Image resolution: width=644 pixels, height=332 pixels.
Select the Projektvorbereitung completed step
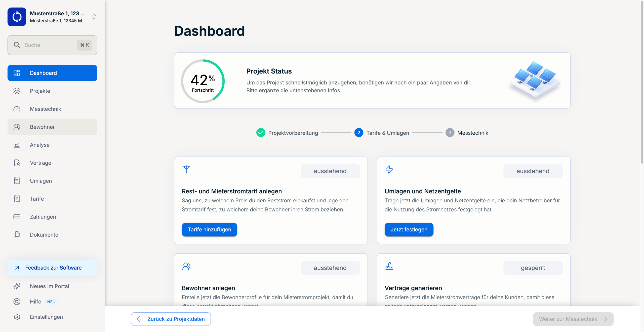click(287, 133)
